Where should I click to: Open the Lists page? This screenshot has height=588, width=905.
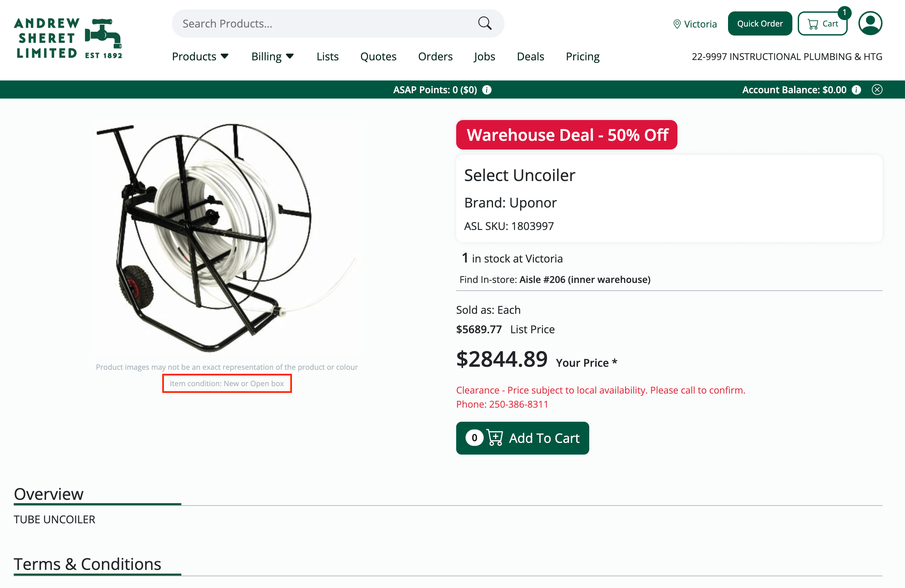(x=327, y=56)
